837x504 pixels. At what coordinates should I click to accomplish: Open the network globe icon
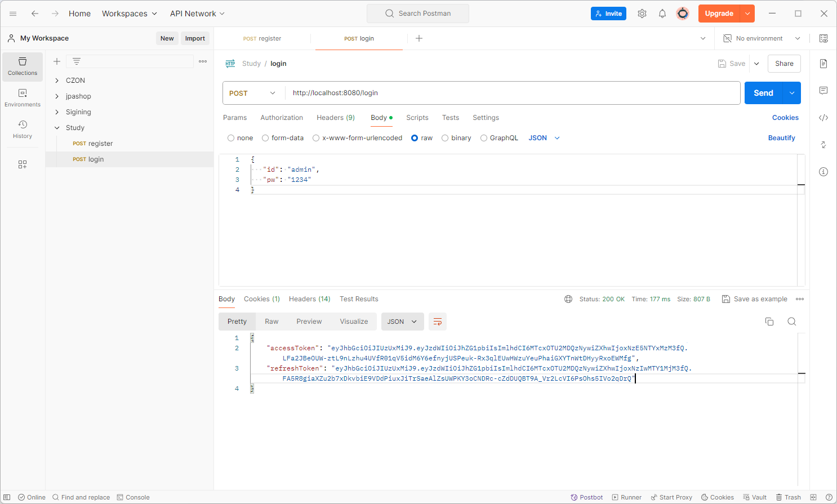click(568, 299)
